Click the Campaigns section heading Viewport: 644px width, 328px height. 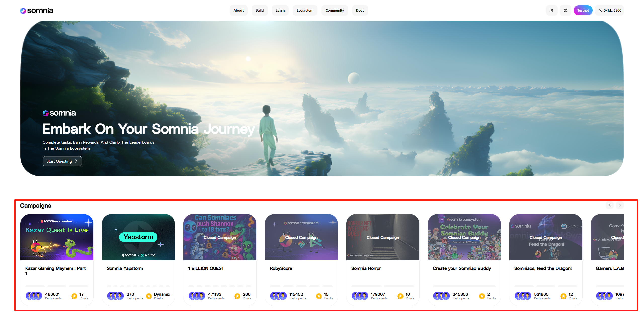[35, 206]
